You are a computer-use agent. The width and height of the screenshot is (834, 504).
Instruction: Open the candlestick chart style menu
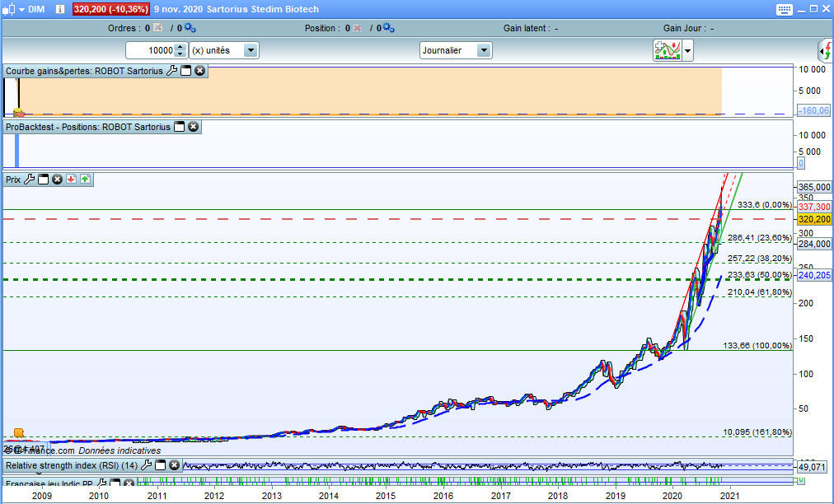pos(14,9)
